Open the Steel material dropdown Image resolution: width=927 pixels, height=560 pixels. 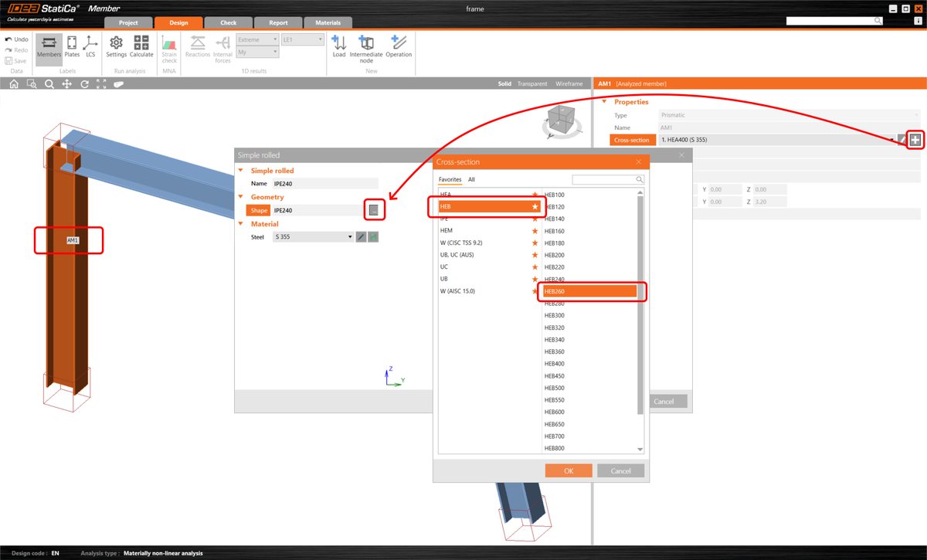pyautogui.click(x=349, y=236)
